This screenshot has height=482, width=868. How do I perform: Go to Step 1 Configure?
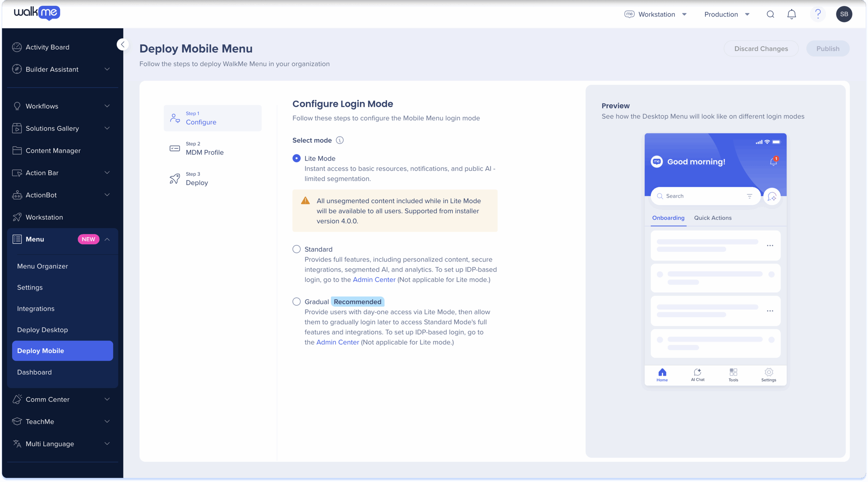(x=213, y=118)
